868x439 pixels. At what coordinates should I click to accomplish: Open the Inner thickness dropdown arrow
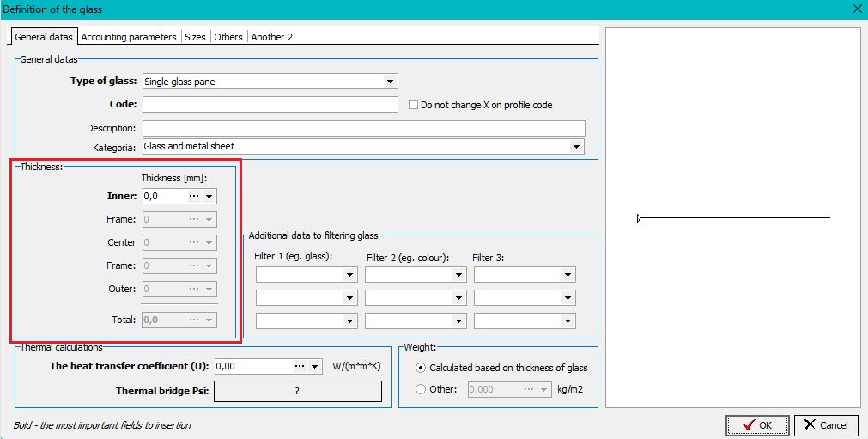209,197
